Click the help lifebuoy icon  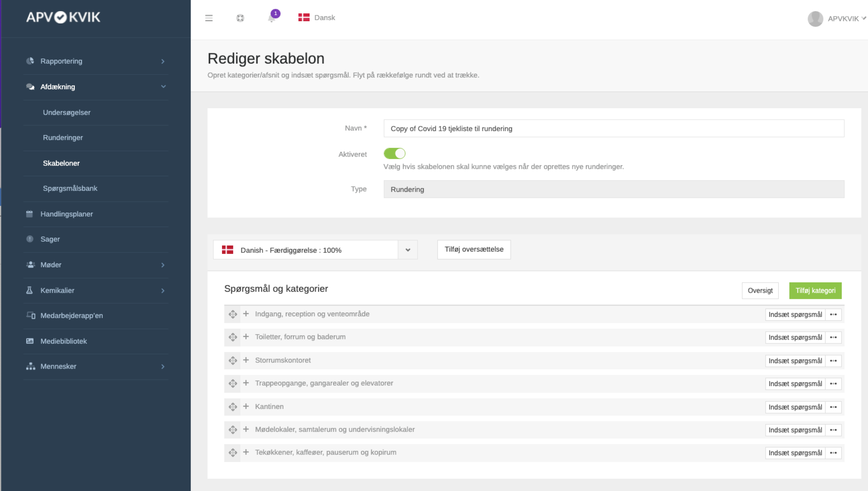pos(240,18)
